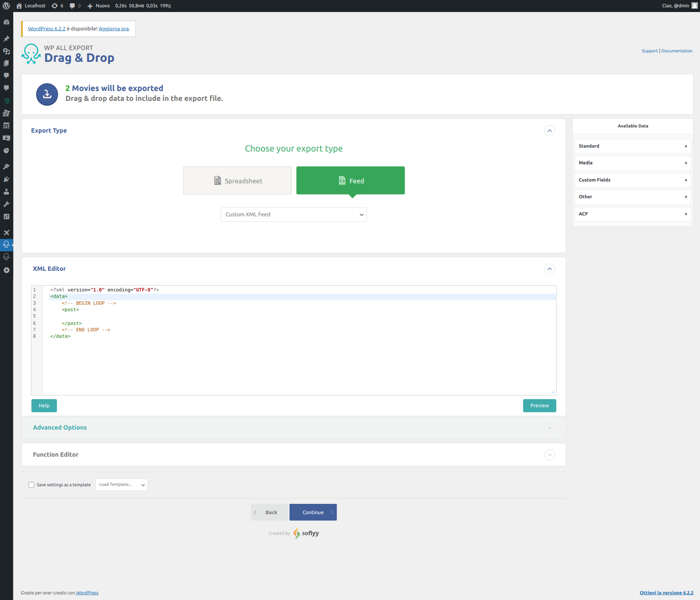The height and width of the screenshot is (600, 700).
Task: Open the WordPress logo menu in admin bar
Action: pos(6,6)
